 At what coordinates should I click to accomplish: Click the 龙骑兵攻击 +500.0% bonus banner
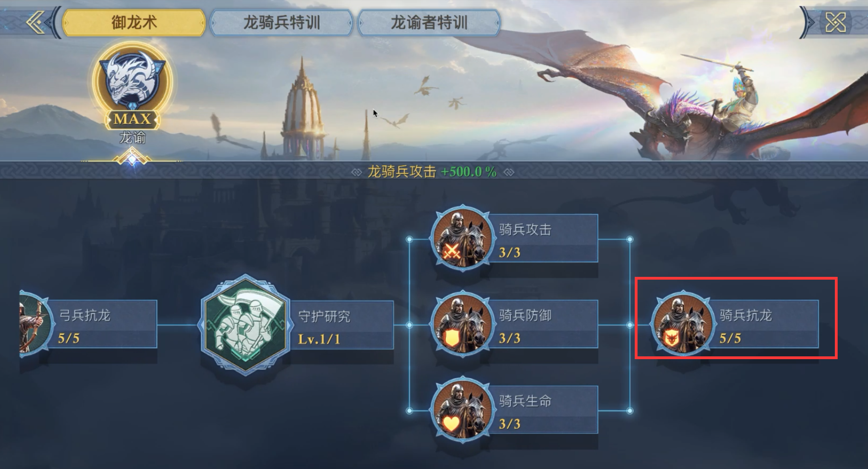point(432,172)
